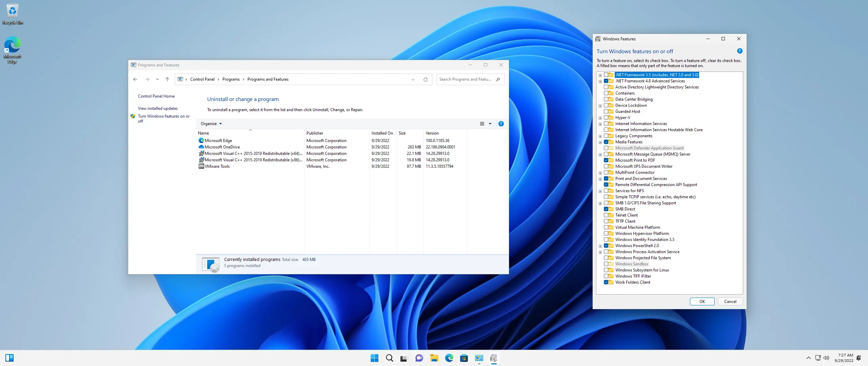Click the change view list icon
868x366 pixels.
click(482, 124)
